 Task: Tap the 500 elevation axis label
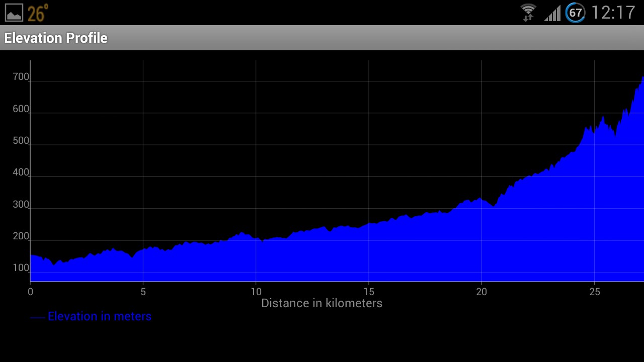[x=21, y=141]
